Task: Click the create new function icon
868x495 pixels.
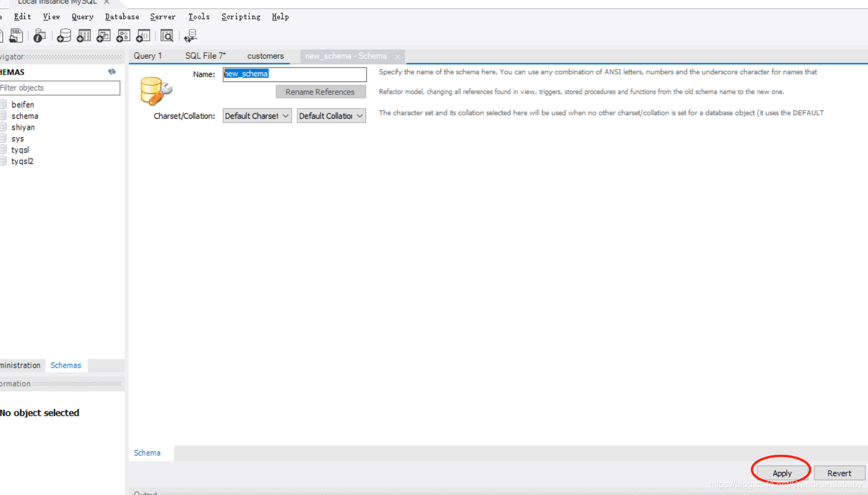Action: (x=143, y=36)
